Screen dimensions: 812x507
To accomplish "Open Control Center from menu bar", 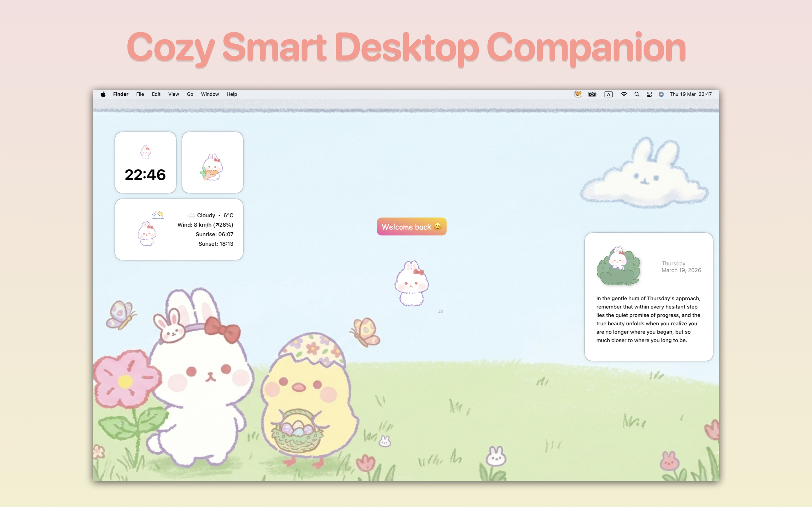I will (x=649, y=94).
